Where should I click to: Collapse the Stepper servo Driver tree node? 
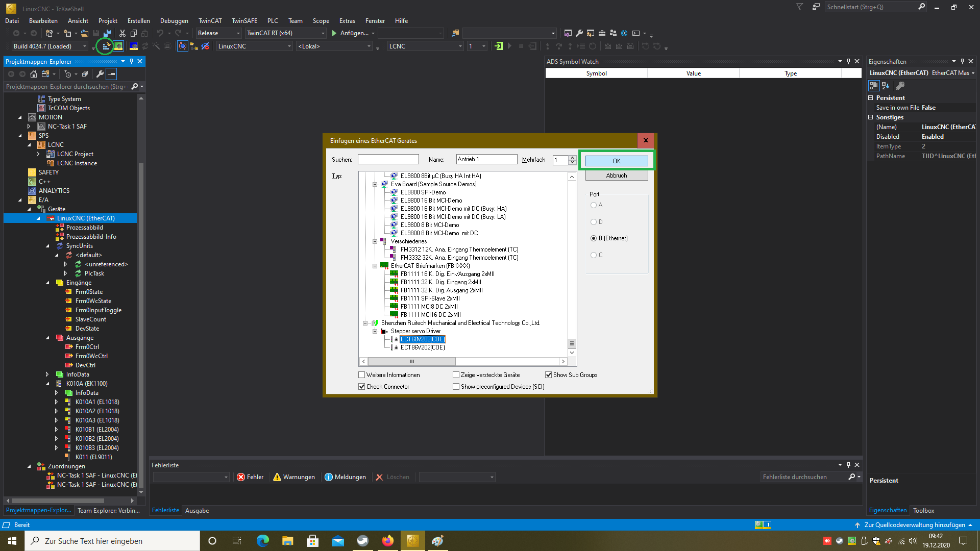(x=375, y=331)
